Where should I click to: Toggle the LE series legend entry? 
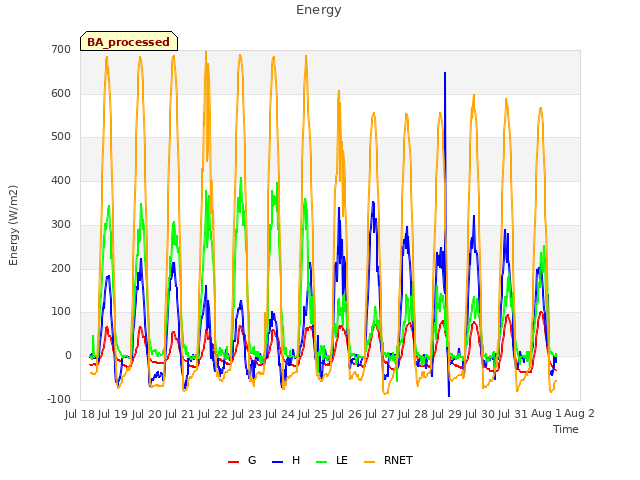(x=332, y=460)
